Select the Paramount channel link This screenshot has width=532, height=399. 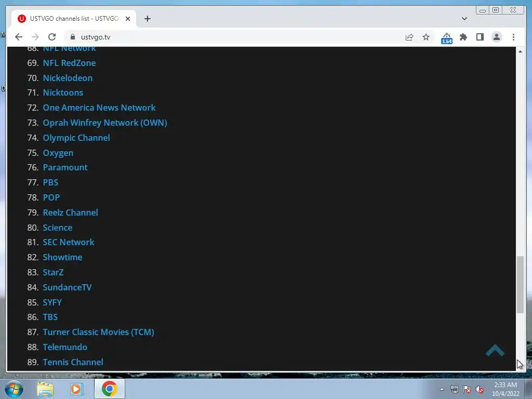pos(65,167)
